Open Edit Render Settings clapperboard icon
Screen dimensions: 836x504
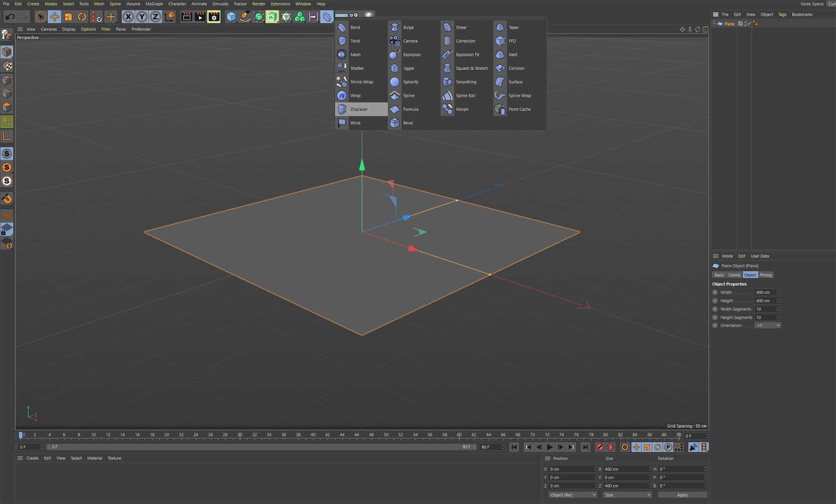coord(214,17)
